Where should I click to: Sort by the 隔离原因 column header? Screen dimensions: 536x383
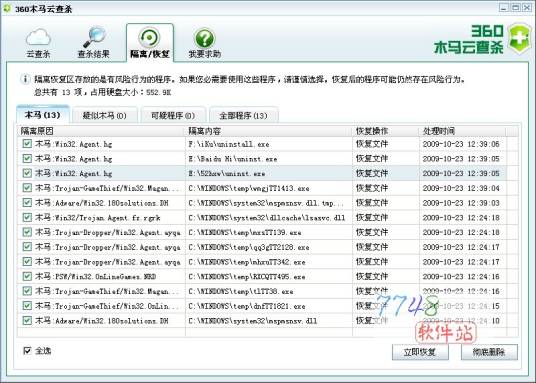101,131
